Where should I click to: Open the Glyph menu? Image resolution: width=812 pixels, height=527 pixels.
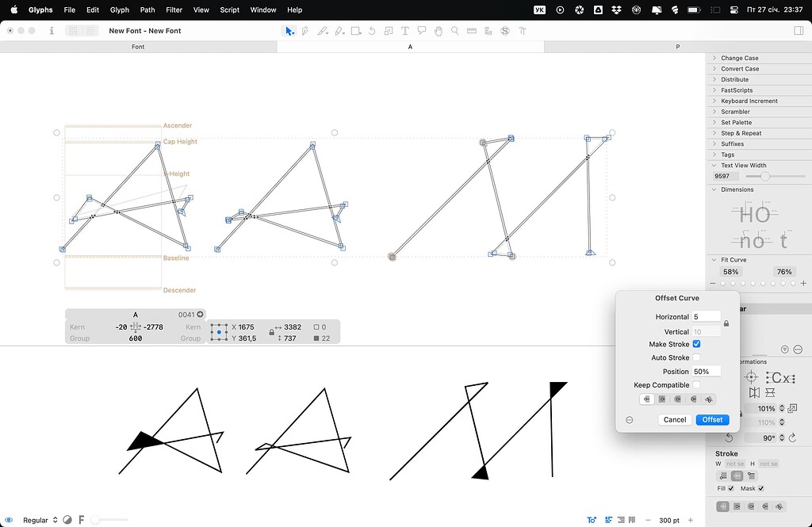click(120, 10)
